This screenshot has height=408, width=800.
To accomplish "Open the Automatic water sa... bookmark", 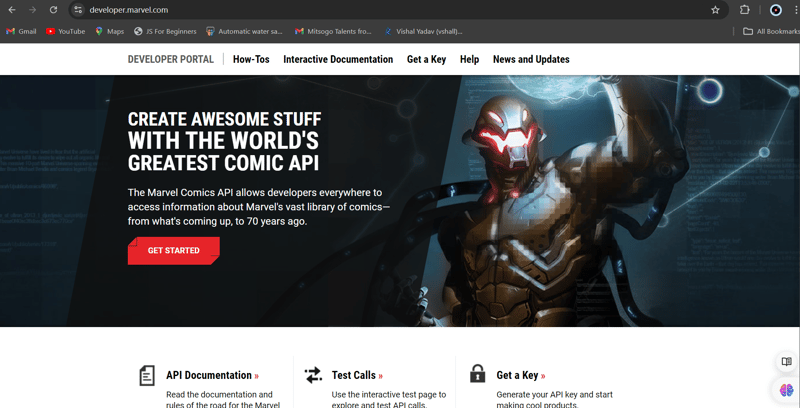I will coord(244,31).
